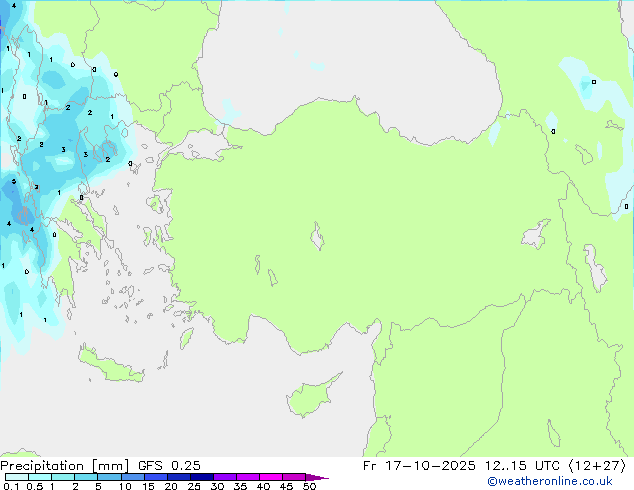Screen dimensions: 634x490
Task: Click the "12..15 UTC" time text
Action: click(x=522, y=466)
